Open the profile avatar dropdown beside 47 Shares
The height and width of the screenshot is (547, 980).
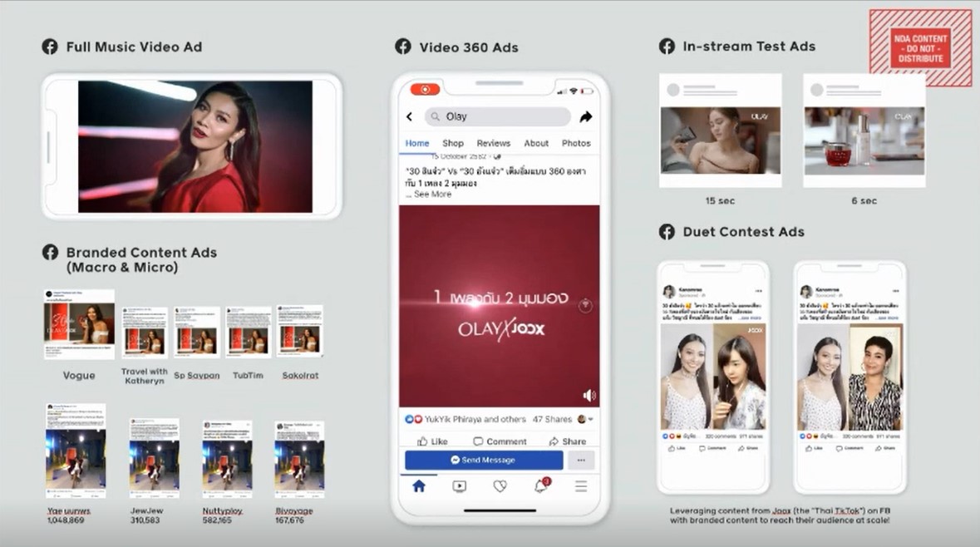click(x=585, y=419)
